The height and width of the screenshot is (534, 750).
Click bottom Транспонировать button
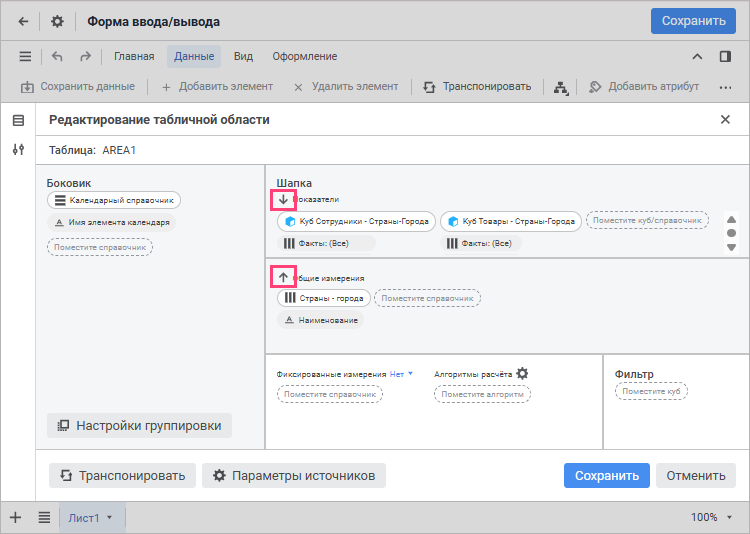point(122,476)
